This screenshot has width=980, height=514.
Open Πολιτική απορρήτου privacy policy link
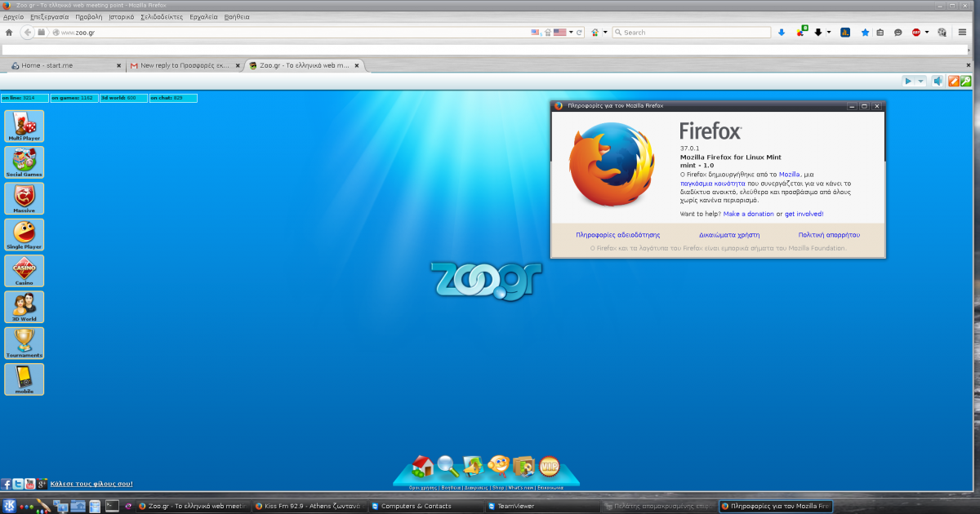click(830, 235)
